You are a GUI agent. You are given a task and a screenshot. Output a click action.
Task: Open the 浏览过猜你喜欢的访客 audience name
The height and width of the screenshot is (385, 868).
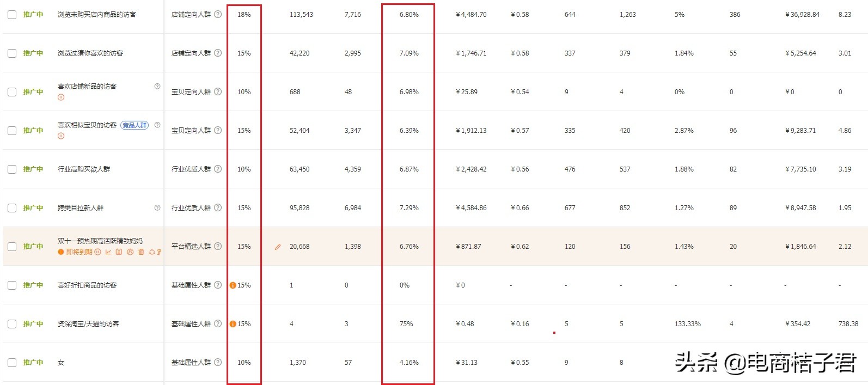pyautogui.click(x=90, y=53)
